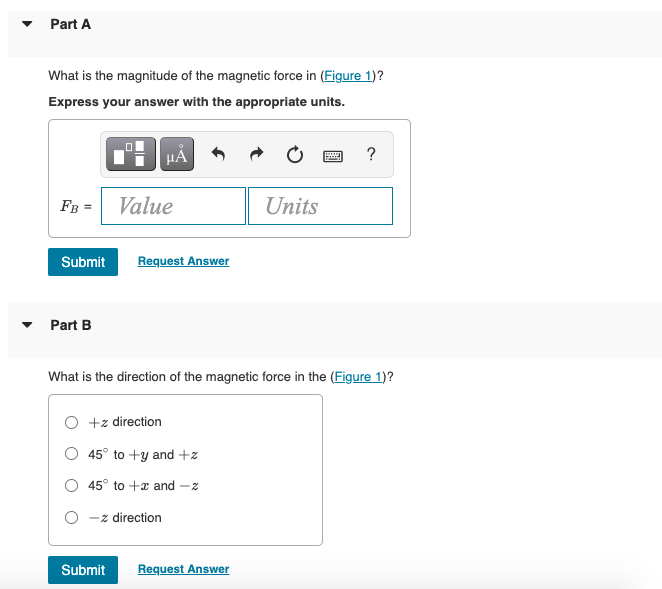Click Request Answer link for Part A
662x589 pixels.
click(183, 261)
